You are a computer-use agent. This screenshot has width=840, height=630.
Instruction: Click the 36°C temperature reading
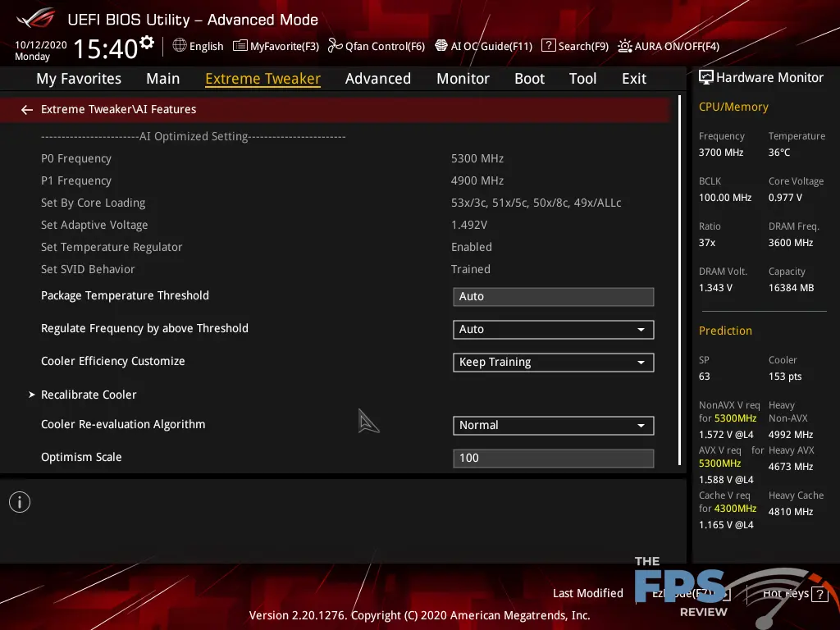click(779, 153)
